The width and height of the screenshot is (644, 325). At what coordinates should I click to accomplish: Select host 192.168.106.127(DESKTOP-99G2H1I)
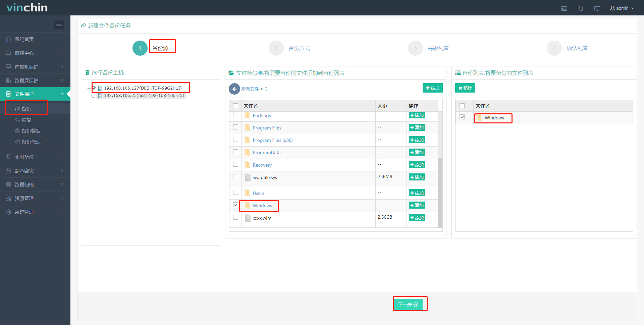143,88
